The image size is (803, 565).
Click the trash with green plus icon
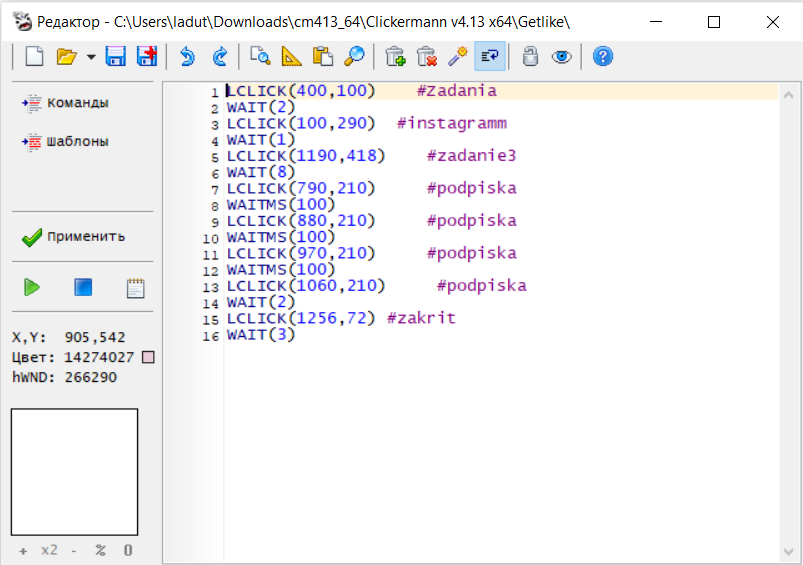(x=395, y=56)
